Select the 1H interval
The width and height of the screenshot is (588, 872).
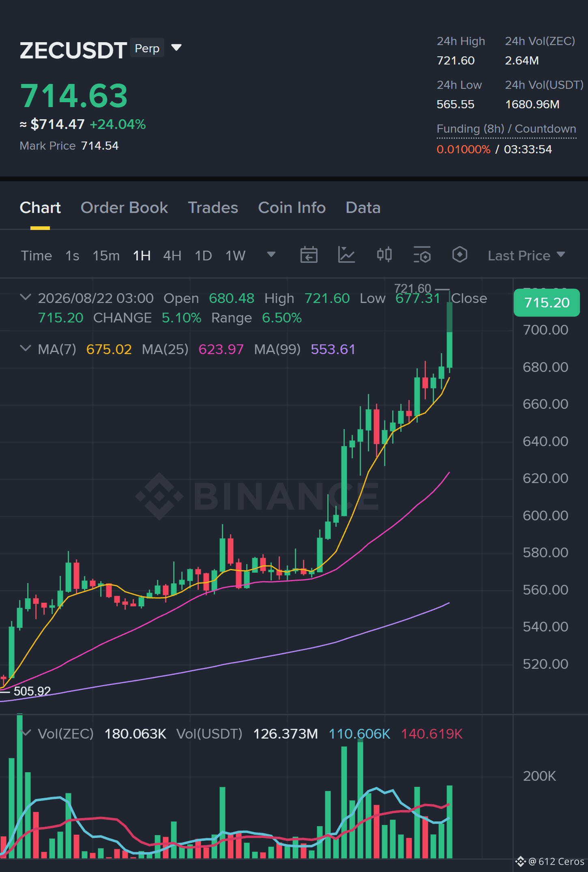click(x=142, y=256)
